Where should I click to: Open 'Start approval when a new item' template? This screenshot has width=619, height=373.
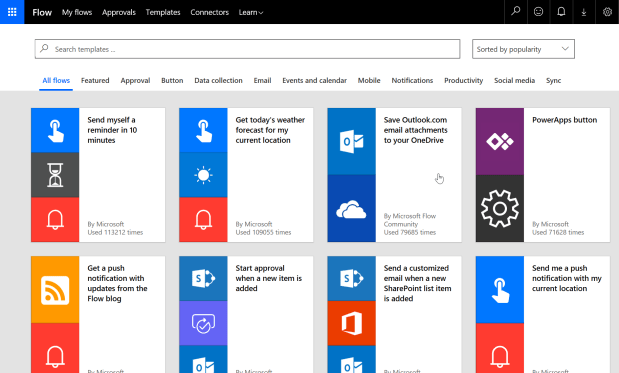pos(268,278)
